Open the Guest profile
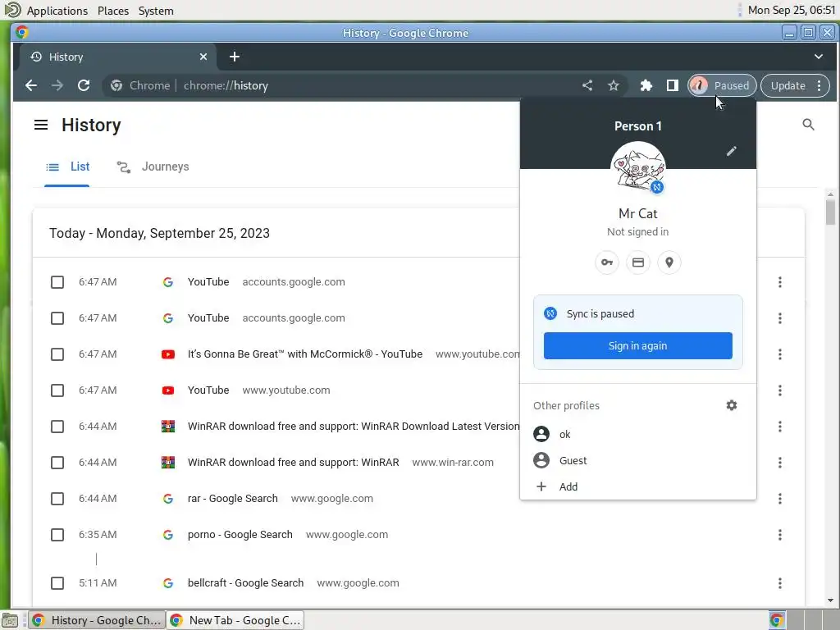This screenshot has width=840, height=630. click(638, 461)
